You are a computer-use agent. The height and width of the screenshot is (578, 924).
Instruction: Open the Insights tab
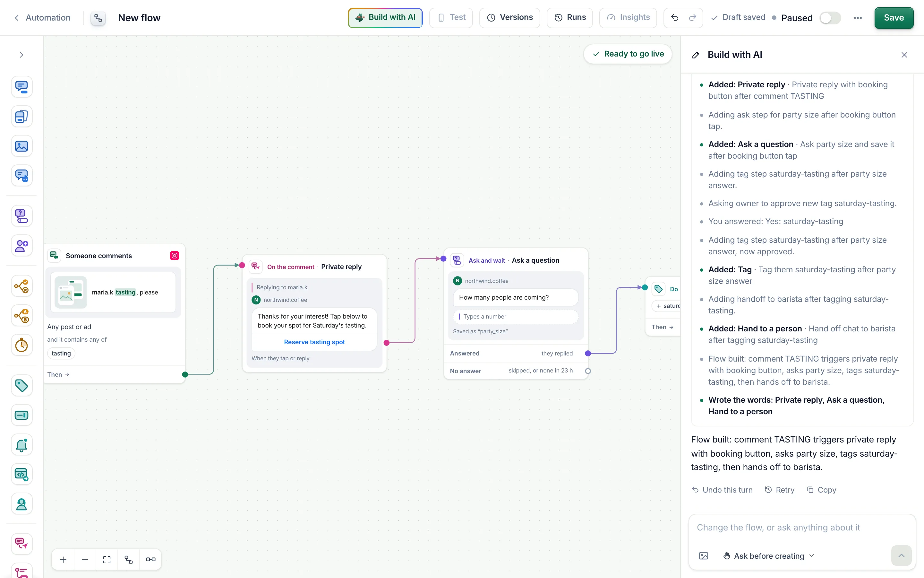628,18
